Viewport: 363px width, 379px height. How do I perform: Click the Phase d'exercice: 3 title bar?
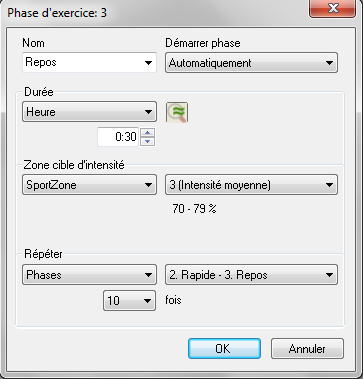click(155, 13)
